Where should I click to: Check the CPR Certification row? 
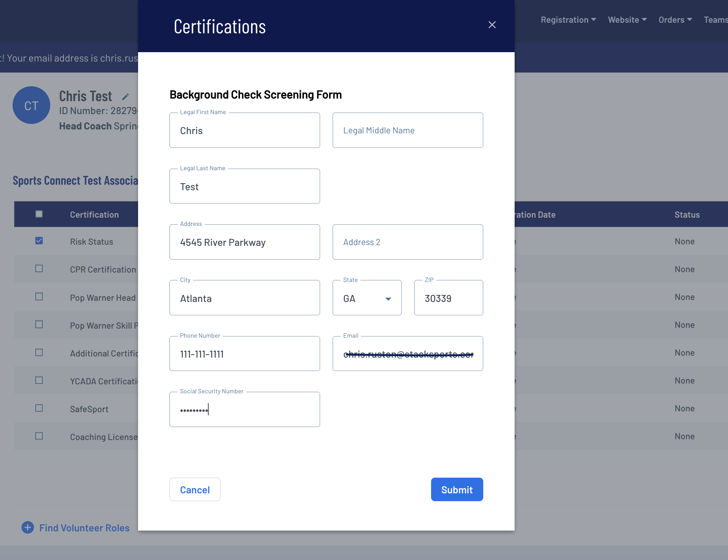(39, 269)
